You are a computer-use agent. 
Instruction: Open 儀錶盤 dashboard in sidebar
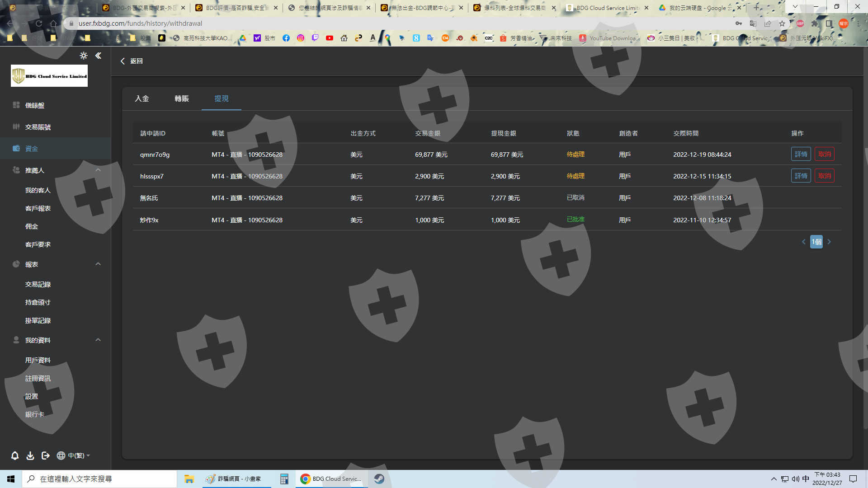(x=35, y=105)
